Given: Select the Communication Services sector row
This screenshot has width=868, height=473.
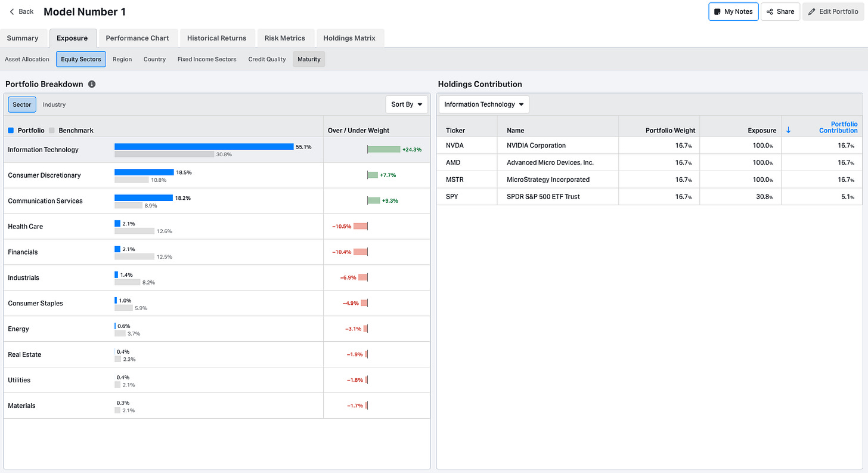Looking at the screenshot, I should [x=217, y=201].
